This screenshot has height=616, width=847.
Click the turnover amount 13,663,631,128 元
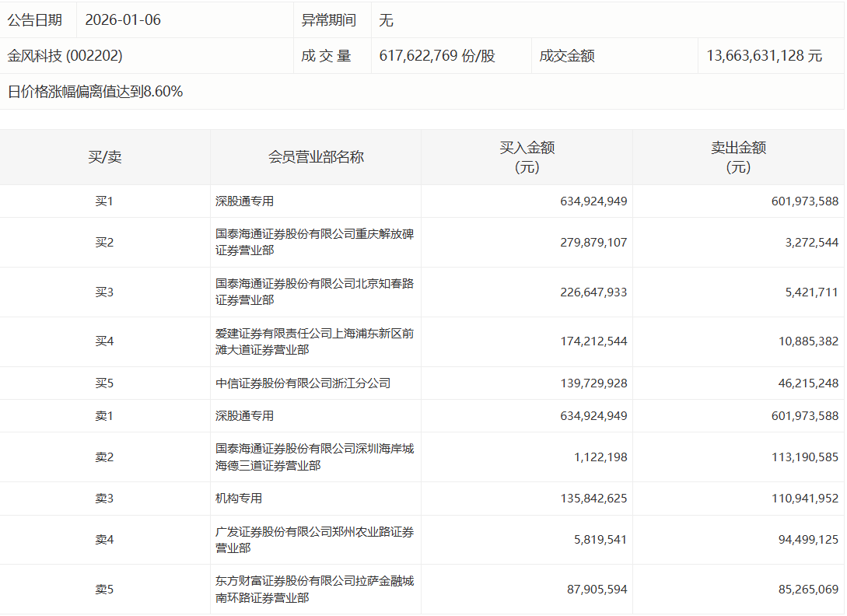coord(764,56)
